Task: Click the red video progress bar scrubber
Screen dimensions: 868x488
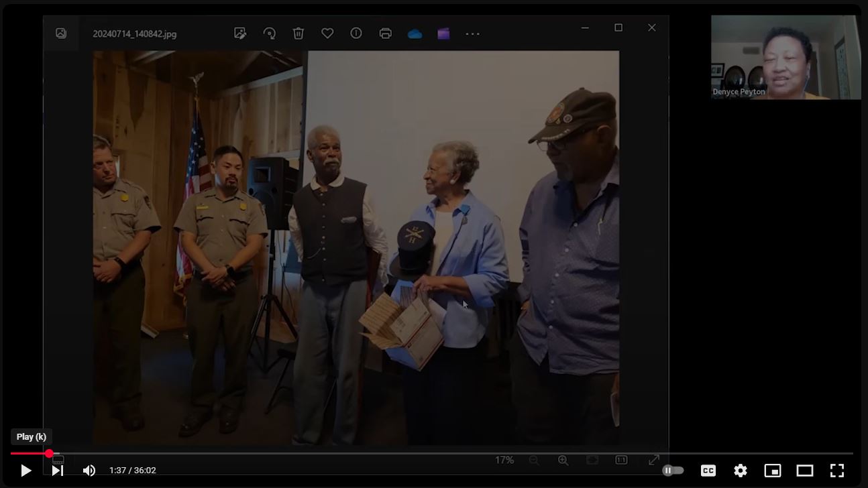Action: (49, 454)
